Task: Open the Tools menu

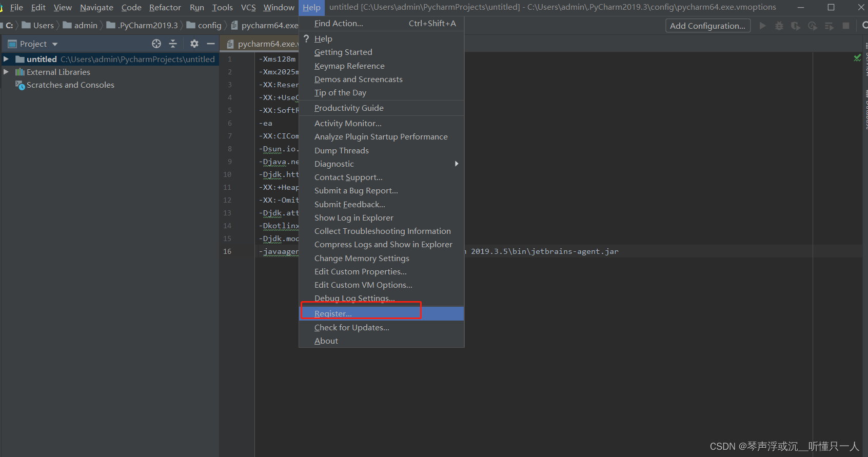Action: click(222, 7)
